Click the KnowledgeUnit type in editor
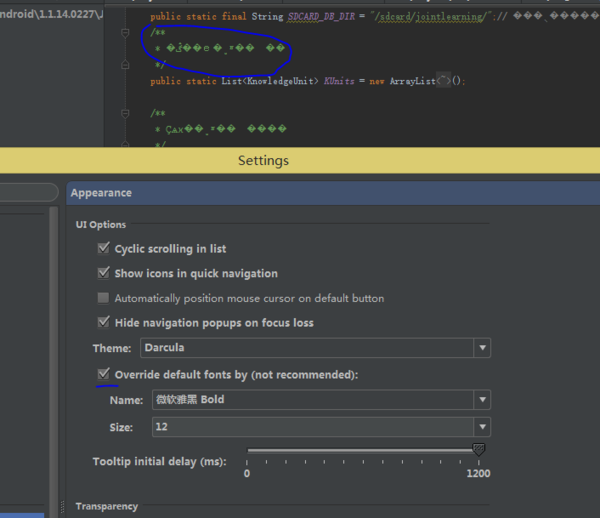Image resolution: width=600 pixels, height=518 pixels. pyautogui.click(x=280, y=81)
